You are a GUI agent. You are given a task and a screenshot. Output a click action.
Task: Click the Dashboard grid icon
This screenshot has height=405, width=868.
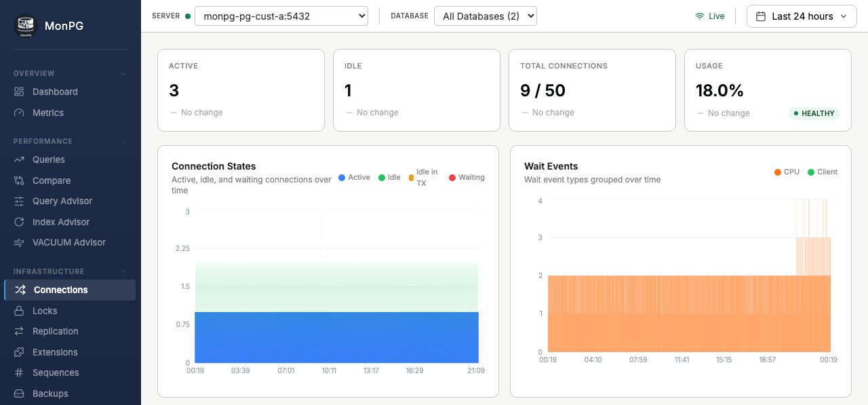(x=19, y=92)
